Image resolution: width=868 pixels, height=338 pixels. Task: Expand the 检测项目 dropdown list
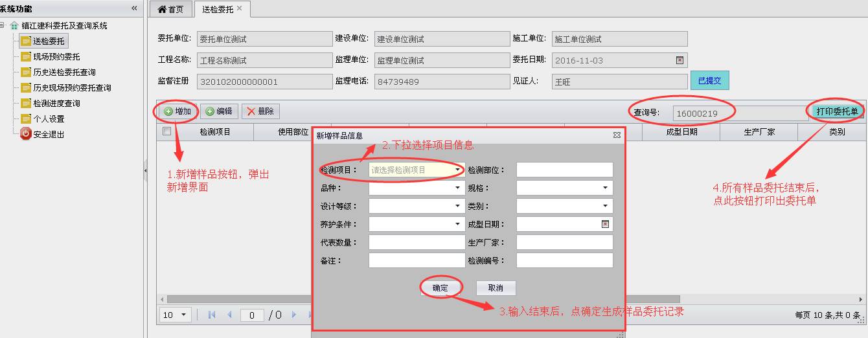pyautogui.click(x=457, y=170)
